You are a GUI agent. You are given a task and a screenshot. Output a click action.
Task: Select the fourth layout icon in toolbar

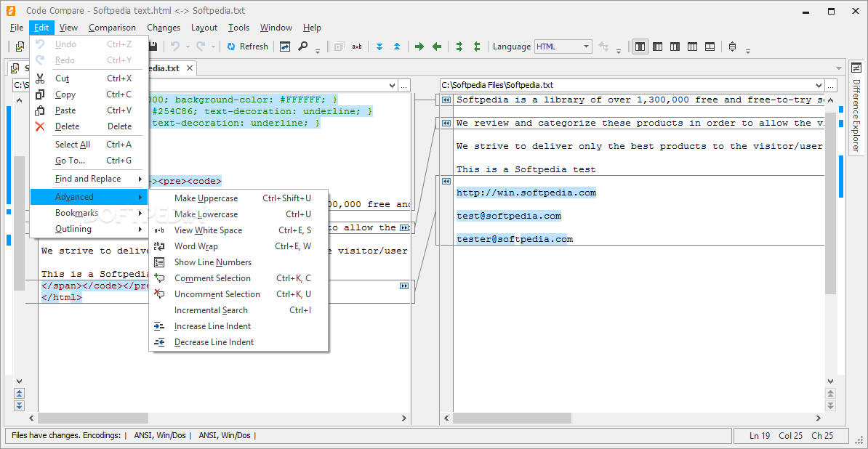[693, 46]
